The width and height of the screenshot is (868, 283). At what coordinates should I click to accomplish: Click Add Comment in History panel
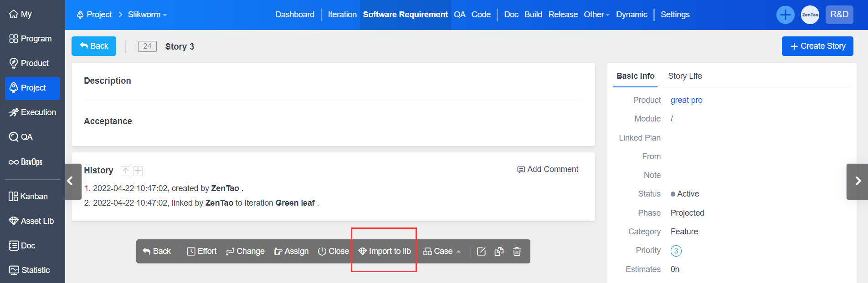click(x=548, y=169)
